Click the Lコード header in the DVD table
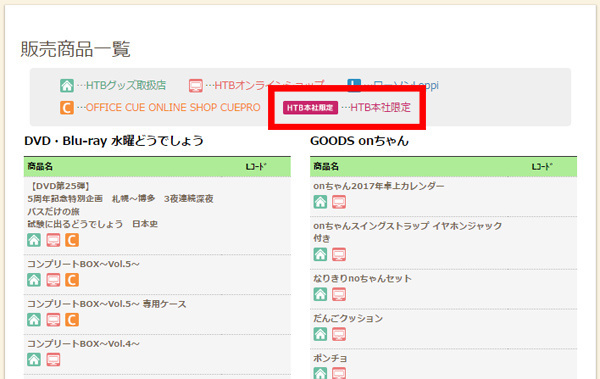600x379 pixels. pyautogui.click(x=256, y=167)
